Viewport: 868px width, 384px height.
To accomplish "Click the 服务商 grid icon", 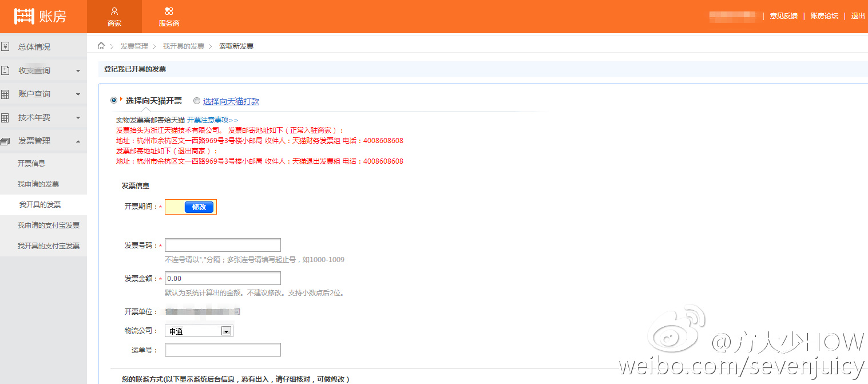I will pyautogui.click(x=169, y=11).
